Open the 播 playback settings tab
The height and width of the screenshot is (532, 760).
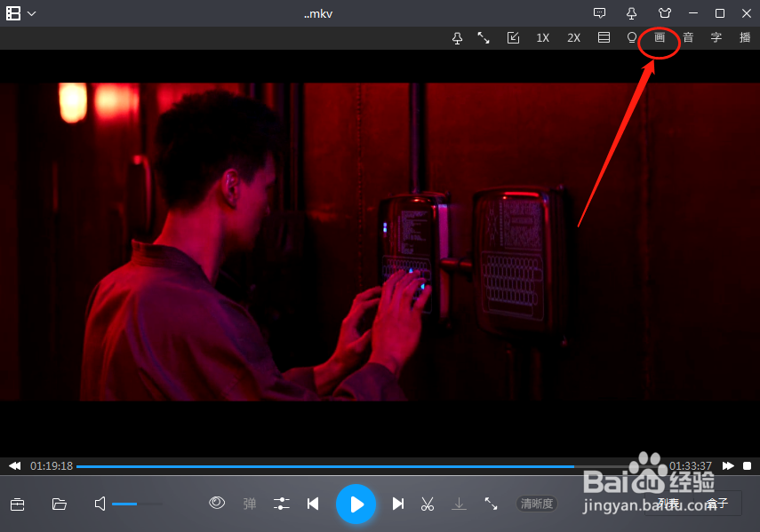coord(745,37)
